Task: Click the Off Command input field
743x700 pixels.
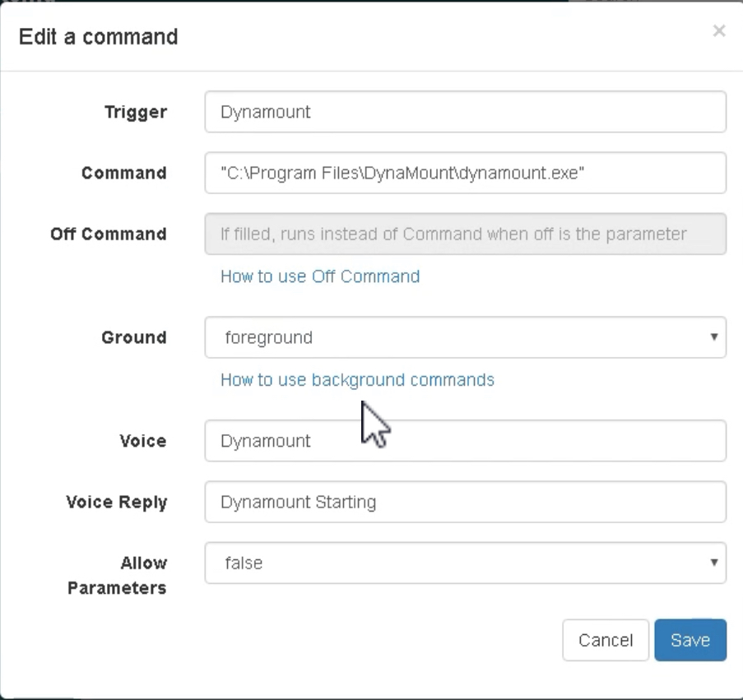Action: tap(466, 234)
